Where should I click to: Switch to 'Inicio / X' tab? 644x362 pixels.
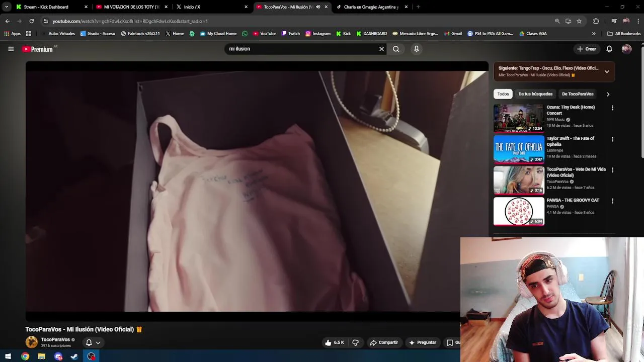point(211,7)
